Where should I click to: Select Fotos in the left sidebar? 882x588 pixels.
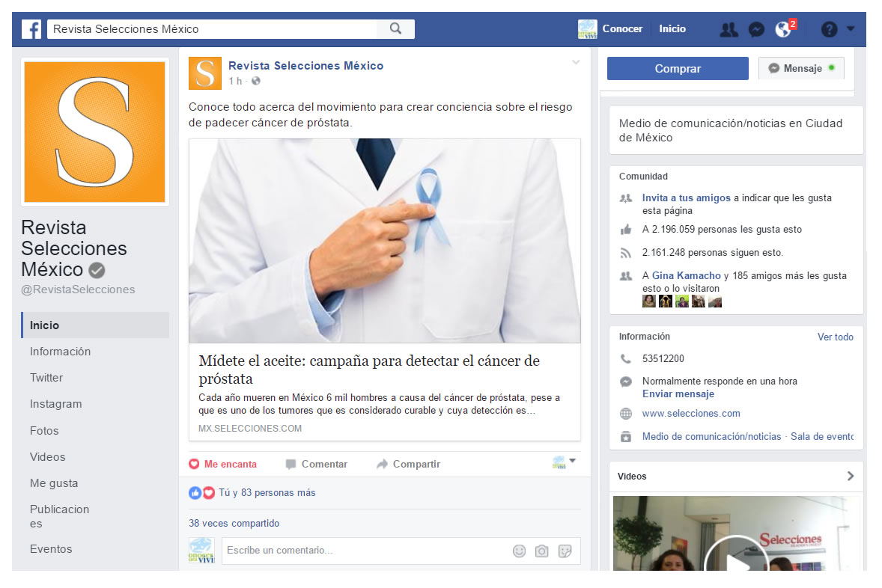tap(44, 431)
